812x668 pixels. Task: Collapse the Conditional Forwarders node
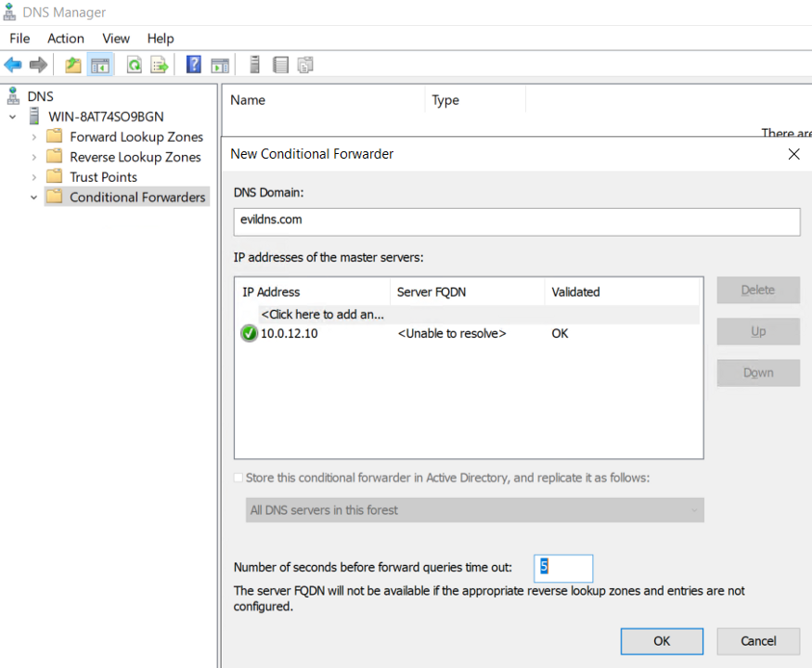33,198
